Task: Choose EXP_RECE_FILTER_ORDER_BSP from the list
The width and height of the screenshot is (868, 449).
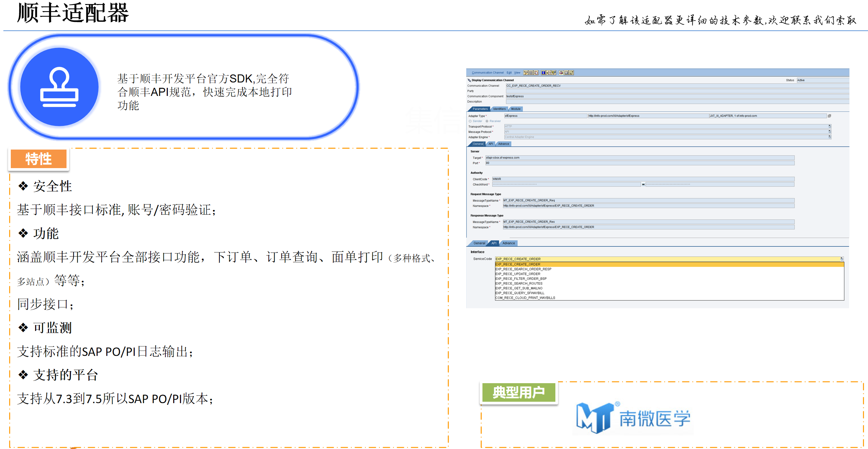Action: [x=669, y=279]
